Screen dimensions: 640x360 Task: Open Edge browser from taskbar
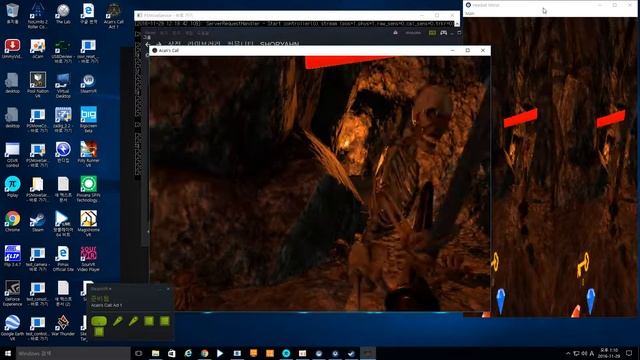pyautogui.click(x=188, y=353)
